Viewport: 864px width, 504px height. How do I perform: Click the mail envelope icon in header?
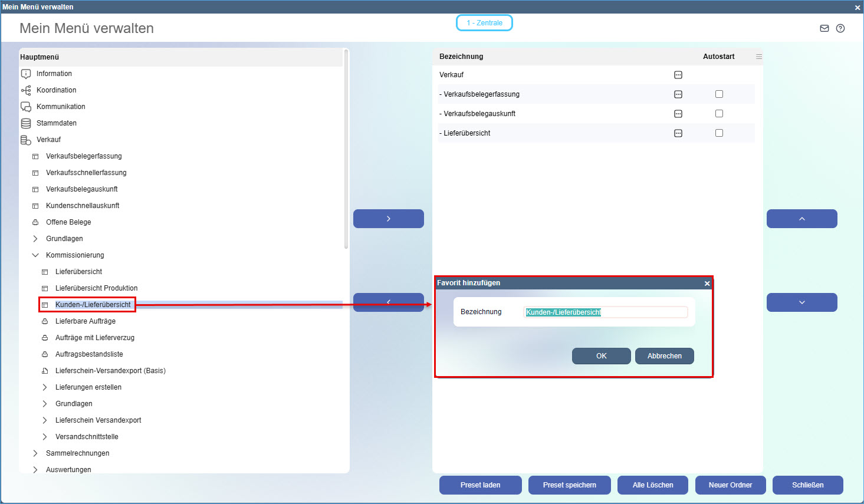tap(824, 28)
